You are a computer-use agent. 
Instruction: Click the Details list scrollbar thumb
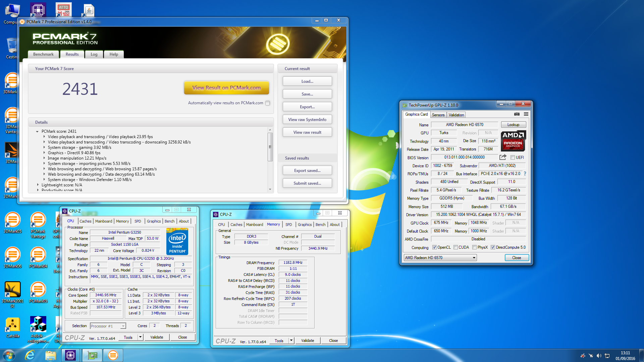270,147
